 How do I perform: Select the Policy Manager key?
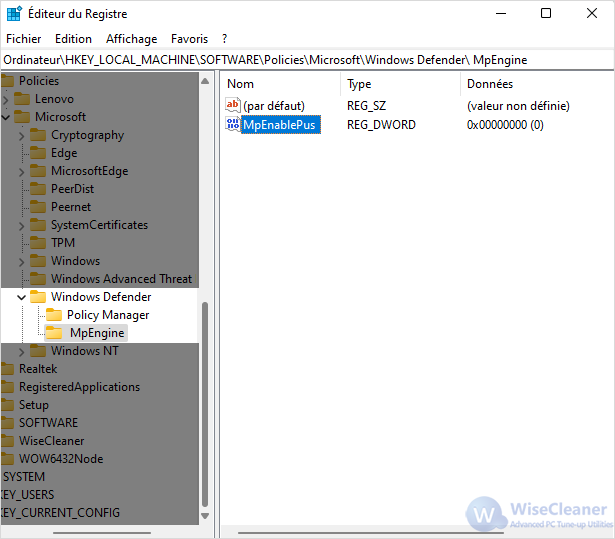(x=108, y=315)
